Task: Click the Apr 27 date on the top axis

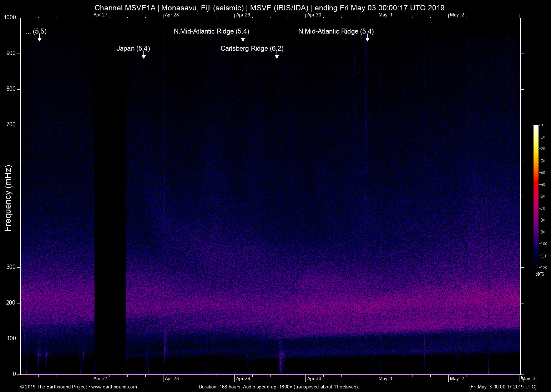Action: pos(100,15)
